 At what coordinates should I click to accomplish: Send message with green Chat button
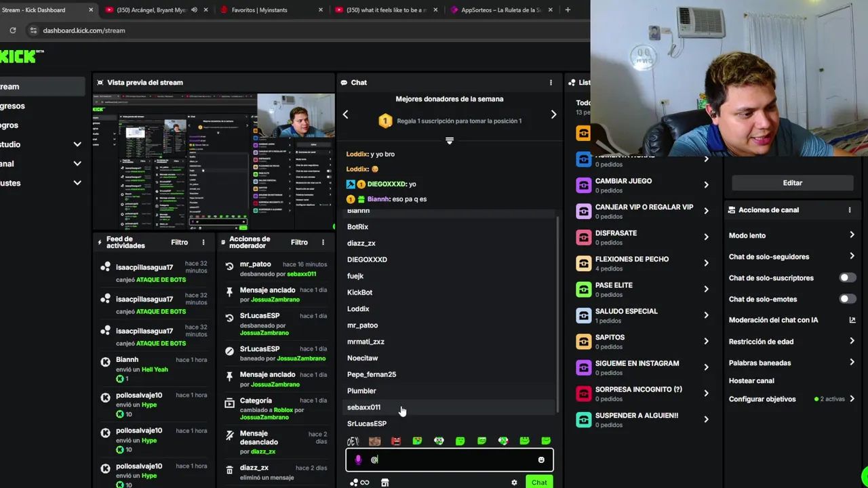click(539, 483)
